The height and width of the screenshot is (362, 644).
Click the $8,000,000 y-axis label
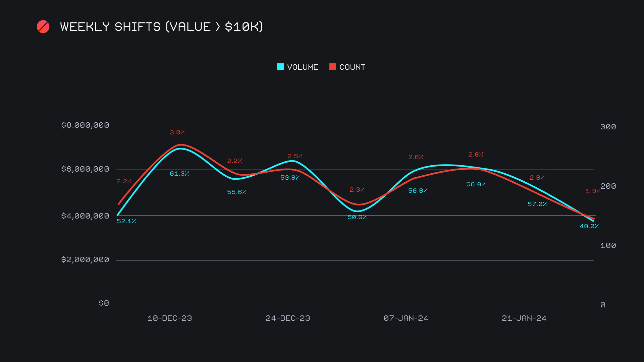coord(85,125)
